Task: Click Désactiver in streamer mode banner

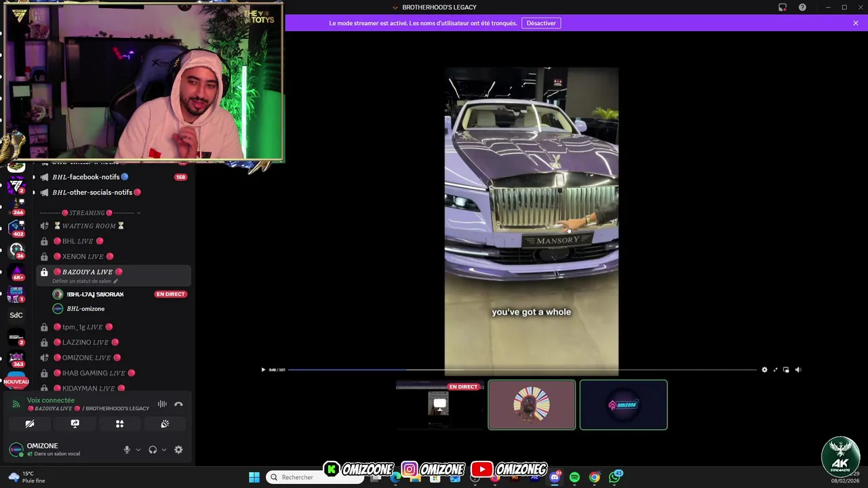Action: pyautogui.click(x=541, y=23)
